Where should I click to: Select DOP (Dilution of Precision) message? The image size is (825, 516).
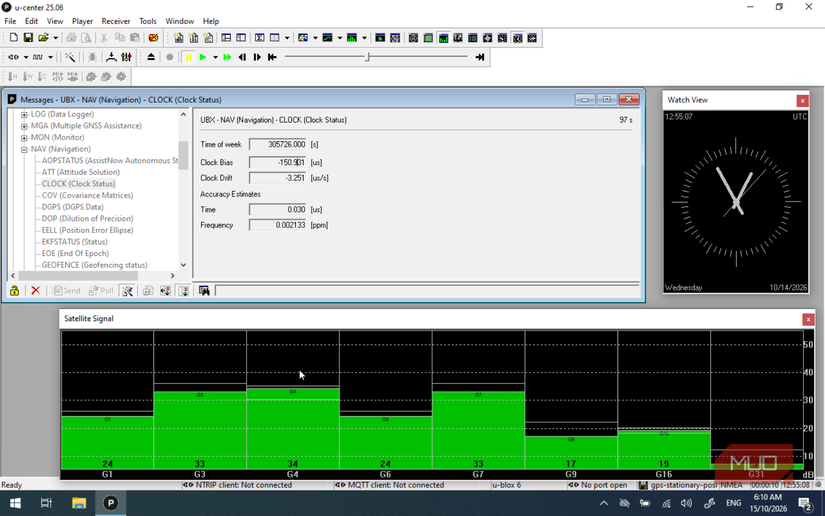[x=87, y=218]
